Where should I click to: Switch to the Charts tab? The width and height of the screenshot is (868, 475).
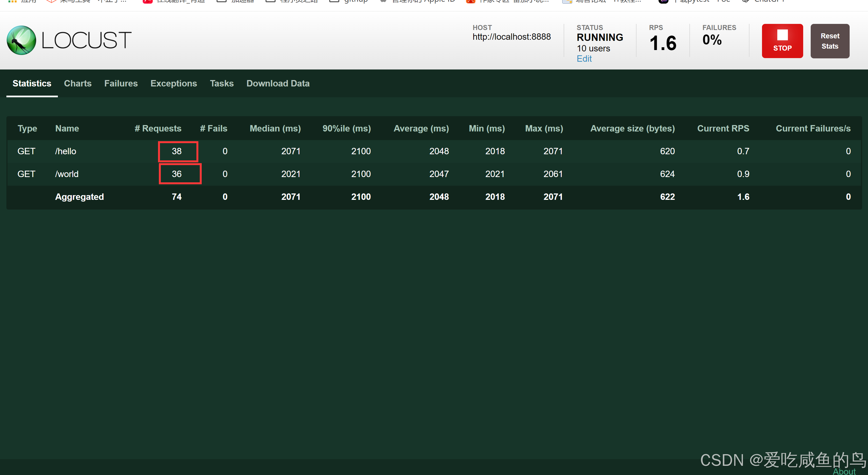(x=78, y=83)
